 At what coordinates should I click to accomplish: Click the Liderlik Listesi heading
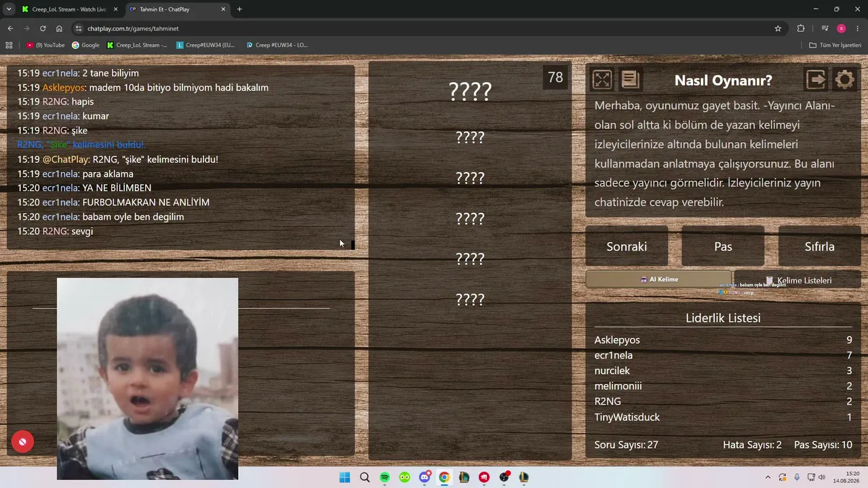point(723,318)
